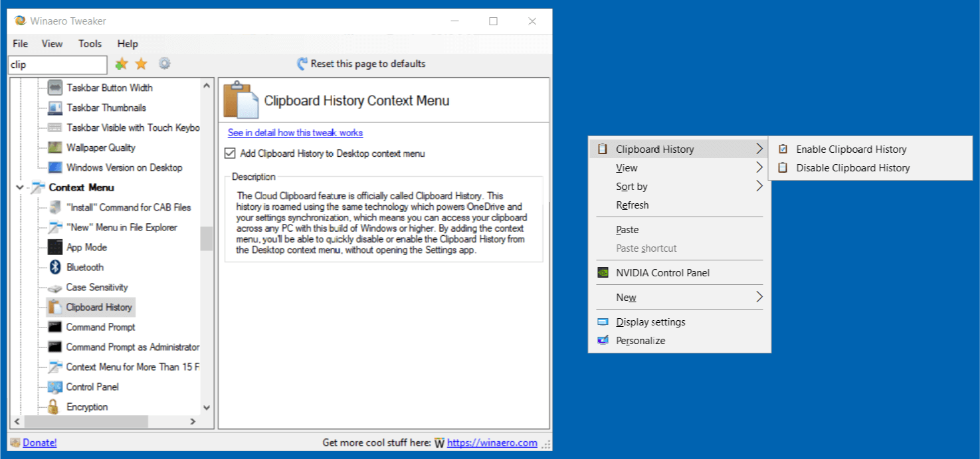Click the Donate icon in status bar
This screenshot has height=459, width=980.
pos(15,442)
